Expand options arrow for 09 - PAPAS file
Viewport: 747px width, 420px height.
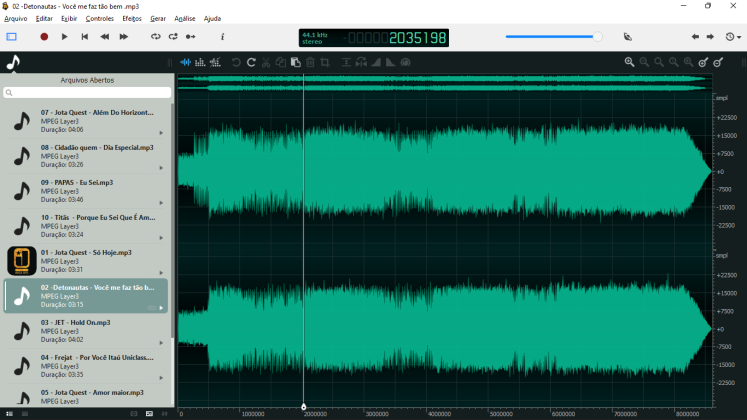(161, 203)
